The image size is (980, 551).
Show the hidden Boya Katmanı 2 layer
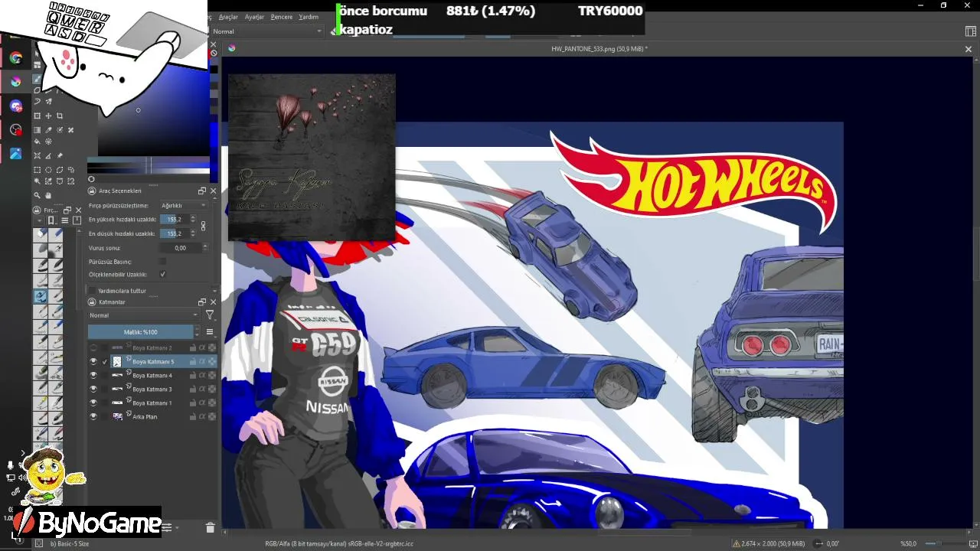tap(93, 347)
